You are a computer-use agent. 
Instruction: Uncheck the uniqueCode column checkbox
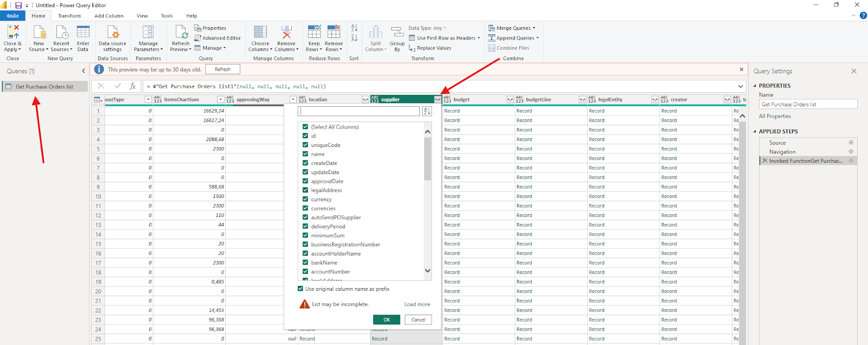(x=305, y=145)
